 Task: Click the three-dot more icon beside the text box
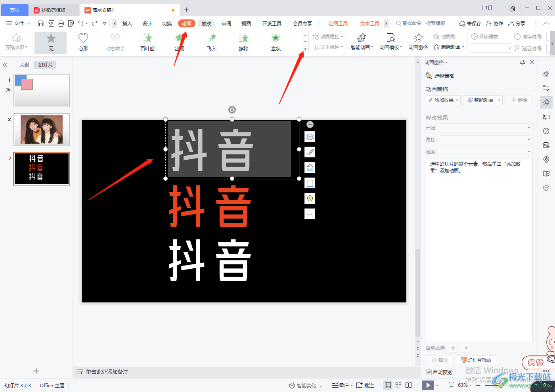(x=310, y=214)
